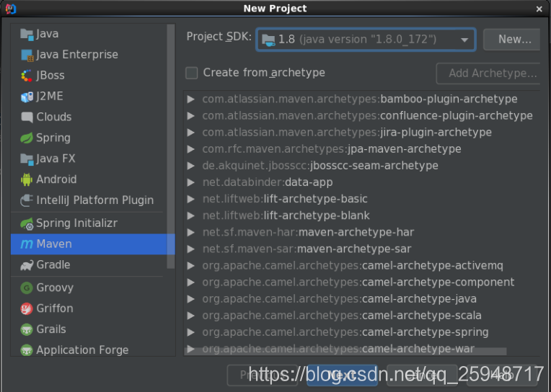The width and height of the screenshot is (551, 392).
Task: Select the Java project type icon
Action: (x=27, y=34)
